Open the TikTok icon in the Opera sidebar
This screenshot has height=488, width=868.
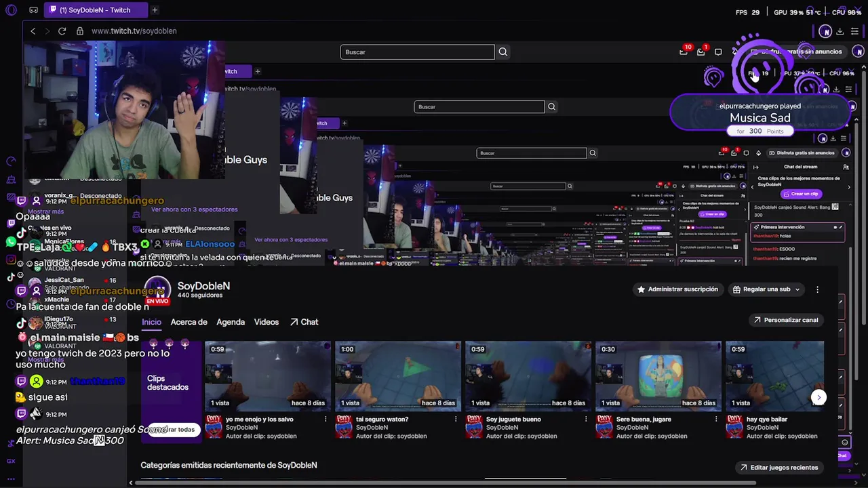11,277
